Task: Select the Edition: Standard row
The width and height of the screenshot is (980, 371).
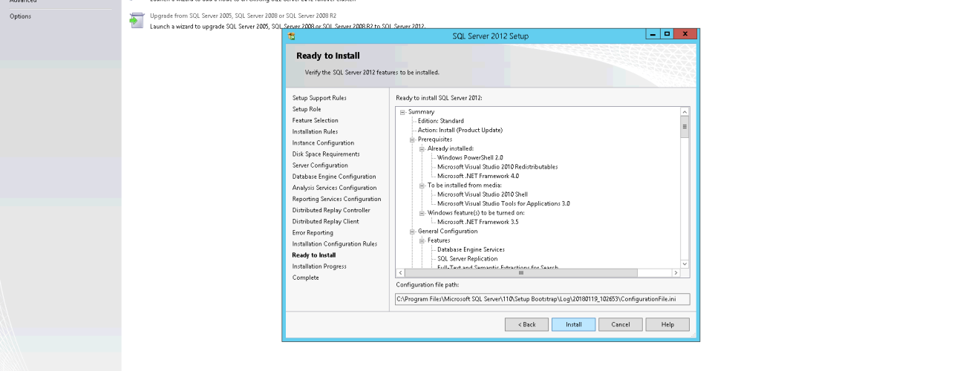Action: (x=441, y=121)
